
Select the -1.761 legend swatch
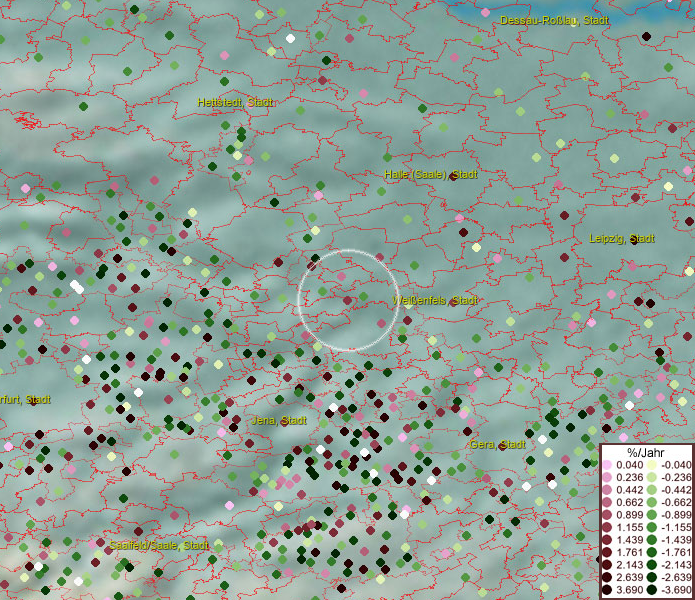tap(652, 552)
